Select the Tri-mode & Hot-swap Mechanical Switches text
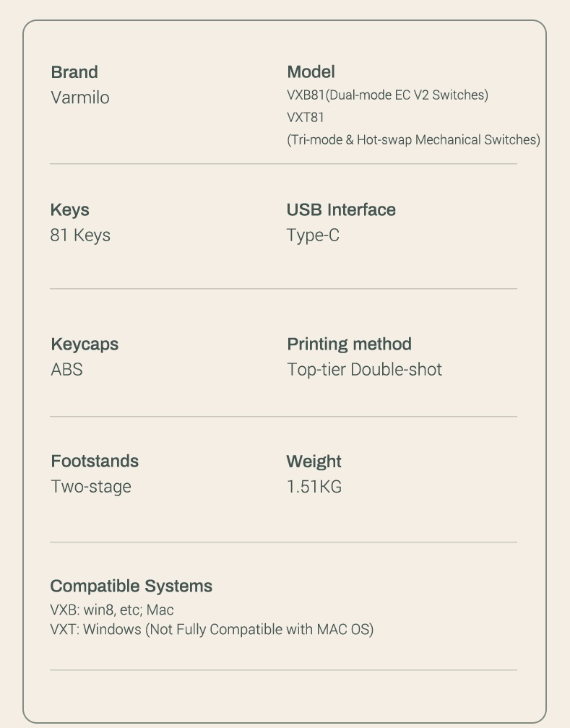Image resolution: width=570 pixels, height=728 pixels. (x=413, y=140)
